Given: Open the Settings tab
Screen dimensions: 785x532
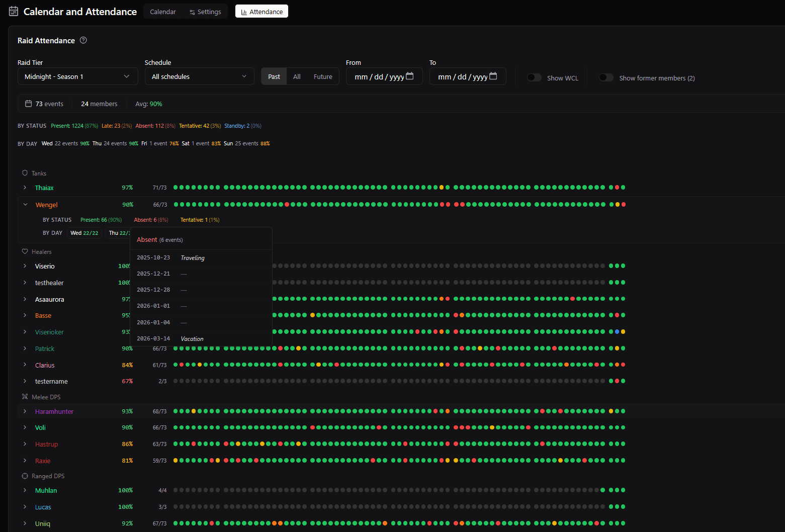Looking at the screenshot, I should tap(205, 11).
